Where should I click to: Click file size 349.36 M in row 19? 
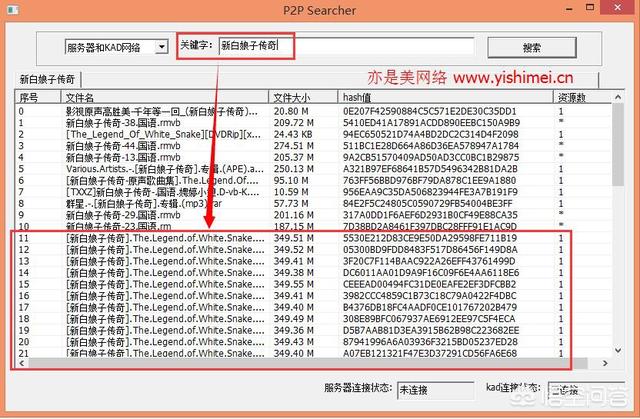click(x=293, y=330)
